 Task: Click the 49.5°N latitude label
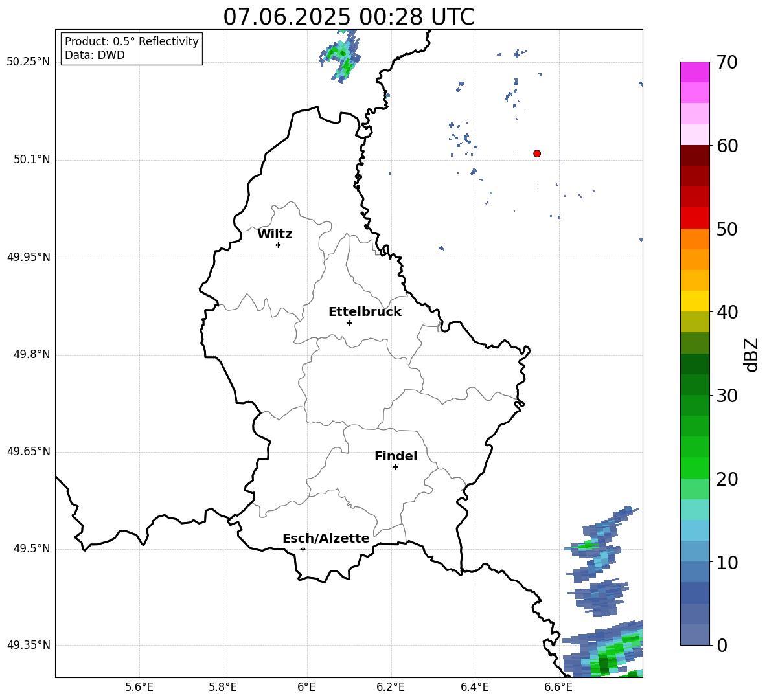click(x=32, y=549)
